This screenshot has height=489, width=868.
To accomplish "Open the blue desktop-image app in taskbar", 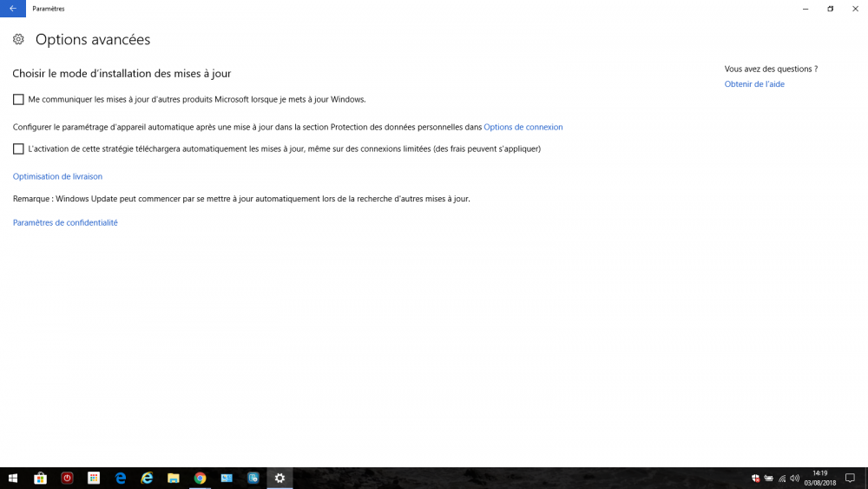I will tap(227, 478).
